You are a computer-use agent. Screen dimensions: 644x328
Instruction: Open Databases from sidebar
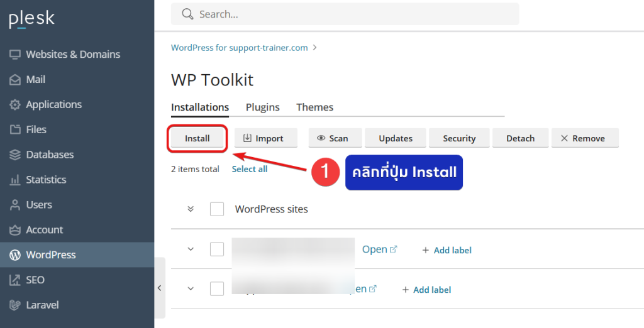[50, 155]
